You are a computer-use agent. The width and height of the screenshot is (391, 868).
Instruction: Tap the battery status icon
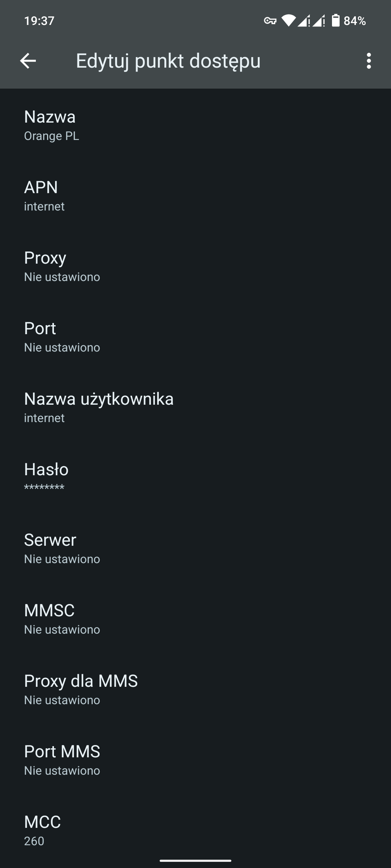[336, 21]
